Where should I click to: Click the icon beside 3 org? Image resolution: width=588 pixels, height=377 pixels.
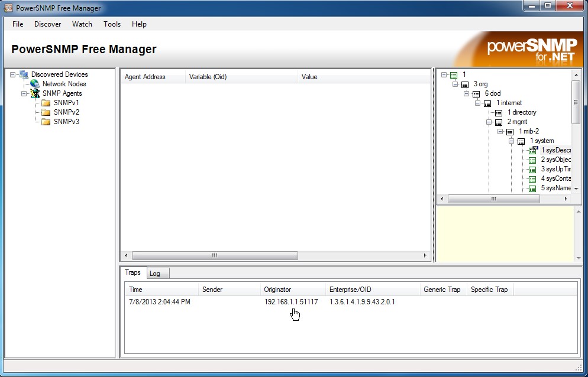(464, 84)
